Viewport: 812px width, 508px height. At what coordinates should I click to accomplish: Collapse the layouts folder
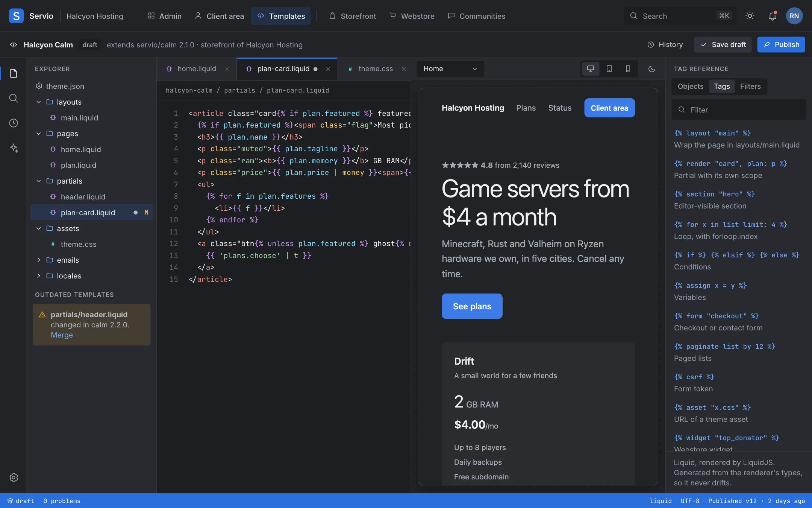[x=38, y=102]
